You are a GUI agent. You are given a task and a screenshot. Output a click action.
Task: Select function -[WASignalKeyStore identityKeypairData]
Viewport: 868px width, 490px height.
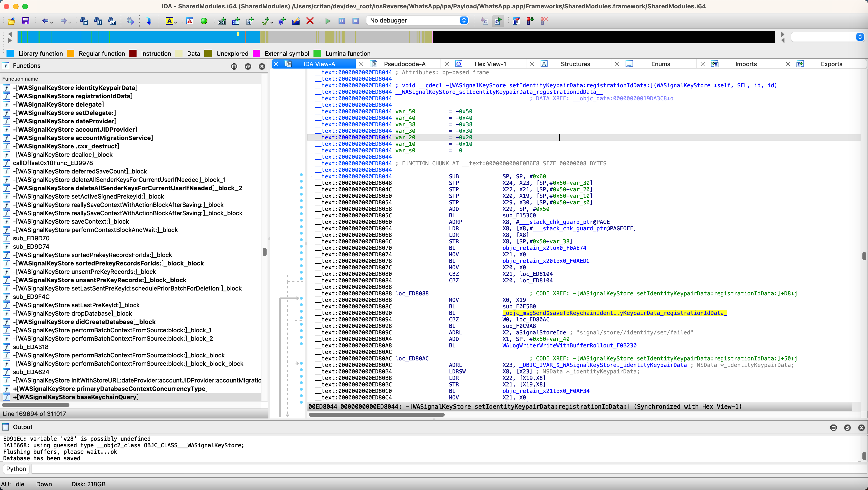75,88
